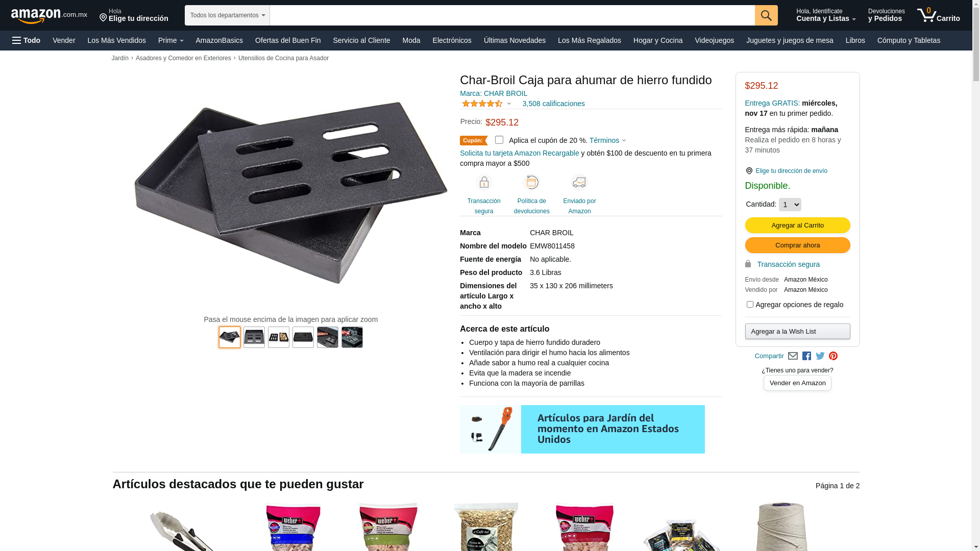This screenshot has width=980, height=551.
Task: Check the 20% coupon checkbox
Action: click(x=499, y=140)
